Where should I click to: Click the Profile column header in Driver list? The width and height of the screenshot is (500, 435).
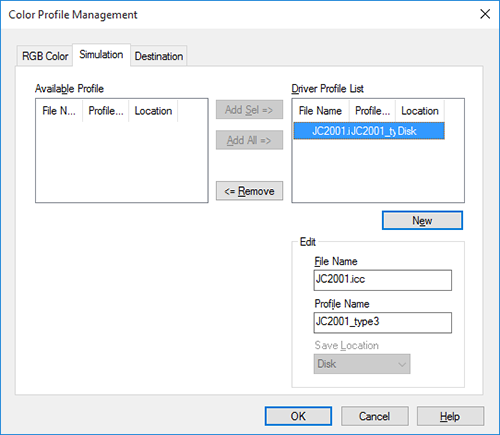point(372,111)
